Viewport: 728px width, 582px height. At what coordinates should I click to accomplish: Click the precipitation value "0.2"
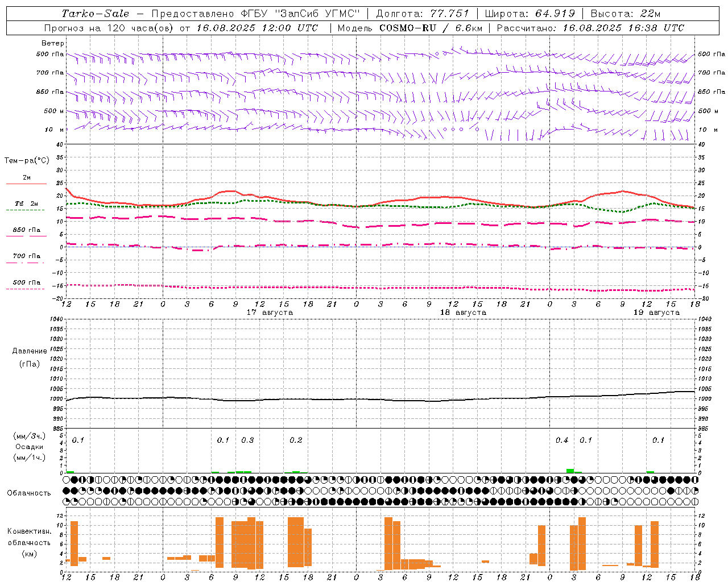tap(296, 440)
